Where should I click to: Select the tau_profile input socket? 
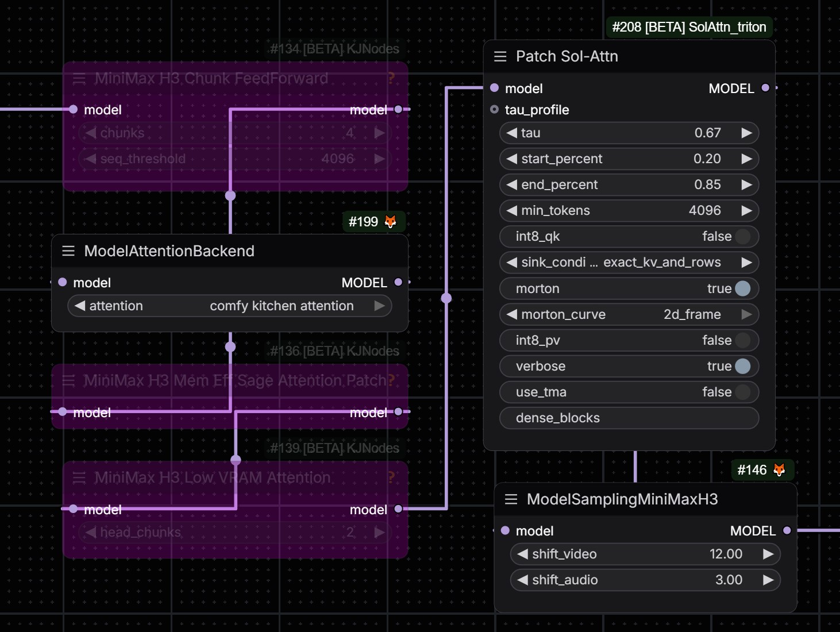coord(495,109)
